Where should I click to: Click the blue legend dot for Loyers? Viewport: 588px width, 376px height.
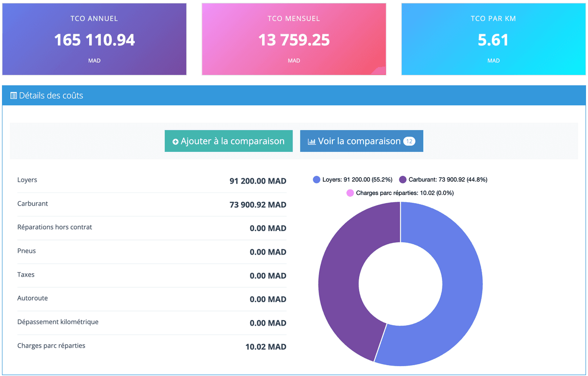[316, 180]
